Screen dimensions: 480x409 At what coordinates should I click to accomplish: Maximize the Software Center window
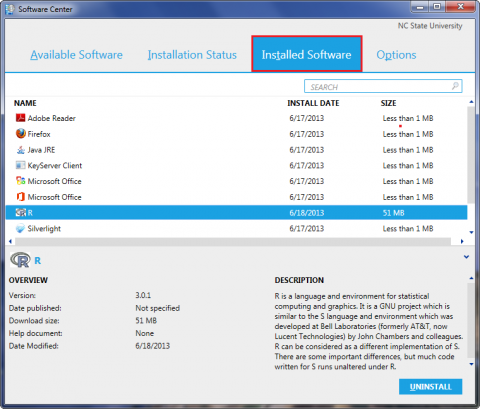point(437,7)
